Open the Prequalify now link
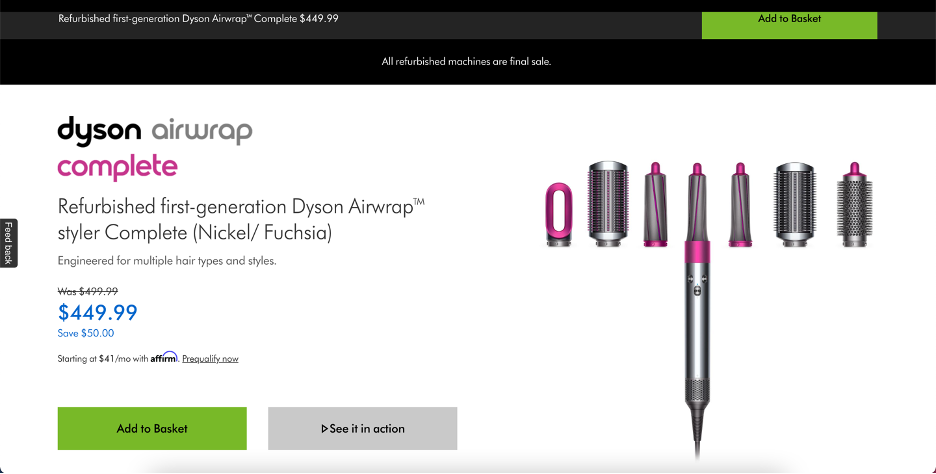This screenshot has height=474, width=936. (x=210, y=359)
